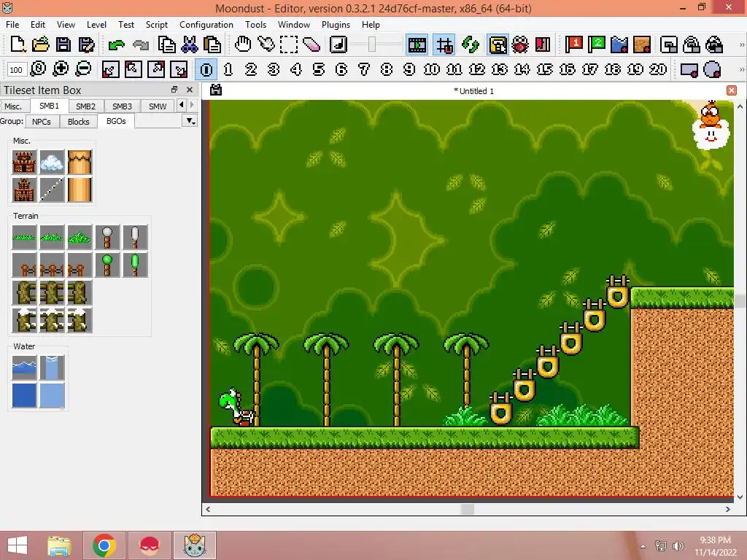Open a file with folder icon
747x560 pixels.
pyautogui.click(x=41, y=44)
